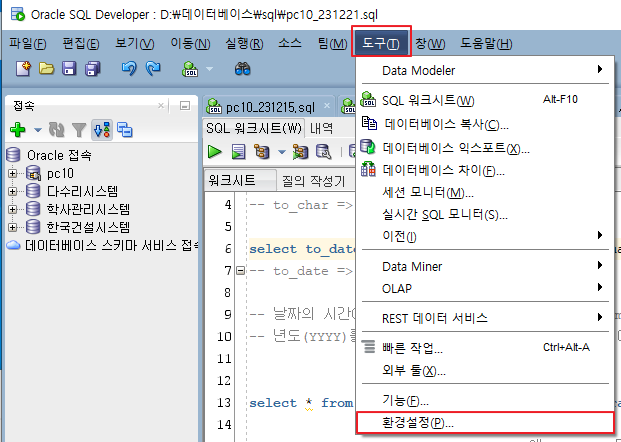Switch to pc10_231215.sql editor tab

[x=270, y=107]
